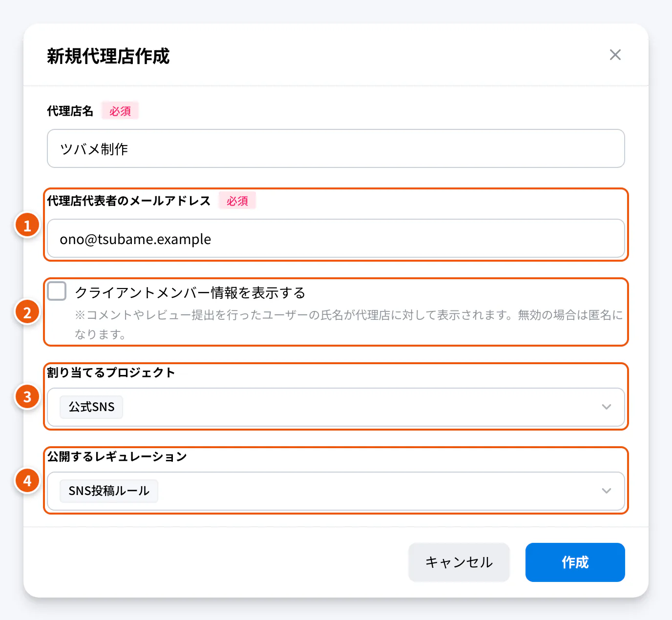Image resolution: width=672 pixels, height=620 pixels.
Task: Click the email field with ono@tsubame.example
Action: tap(336, 238)
